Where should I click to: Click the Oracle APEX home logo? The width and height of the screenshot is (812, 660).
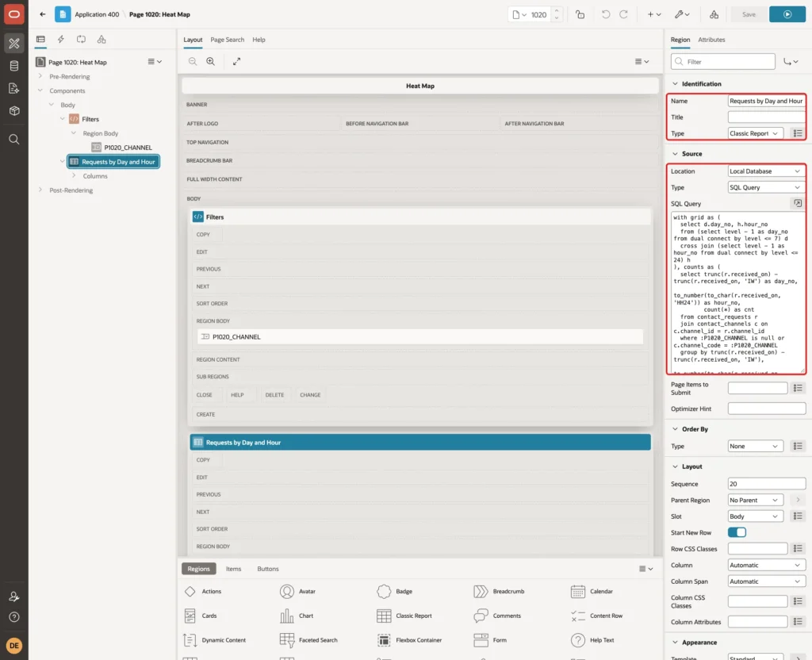[14, 14]
